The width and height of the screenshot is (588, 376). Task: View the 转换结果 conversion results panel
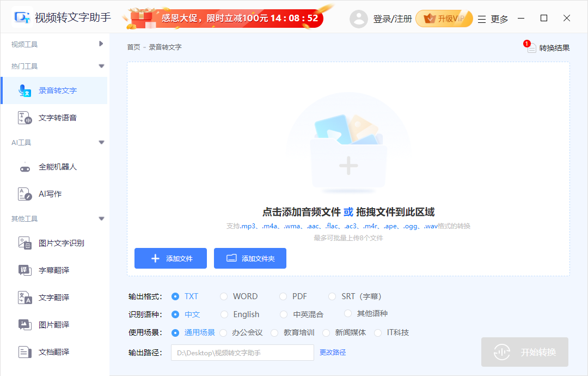click(x=553, y=47)
